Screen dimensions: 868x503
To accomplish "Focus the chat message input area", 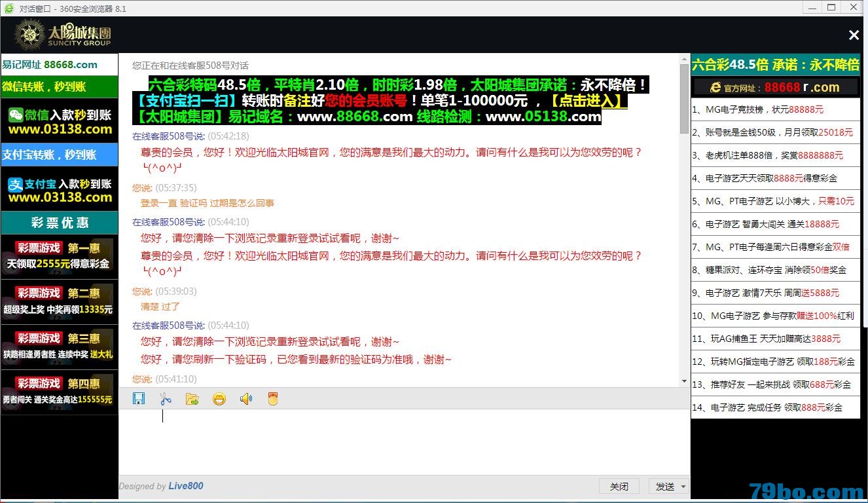I will pos(404,441).
